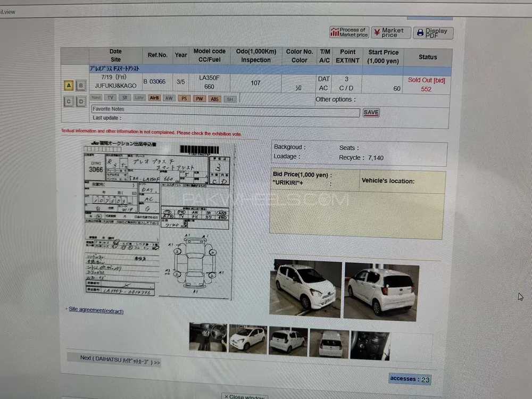Click the blue Japanese model name row
This screenshot has height=399, width=532.
tap(270, 70)
